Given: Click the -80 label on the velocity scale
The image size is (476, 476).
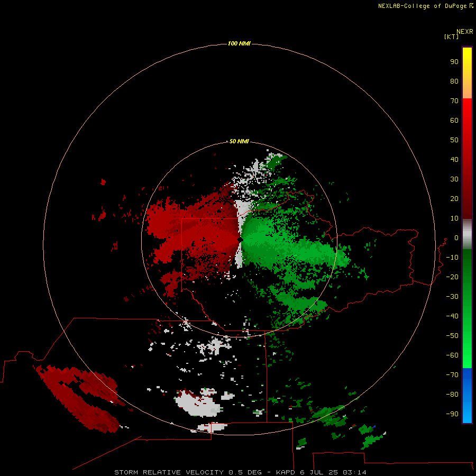Looking at the screenshot, I should (452, 395).
